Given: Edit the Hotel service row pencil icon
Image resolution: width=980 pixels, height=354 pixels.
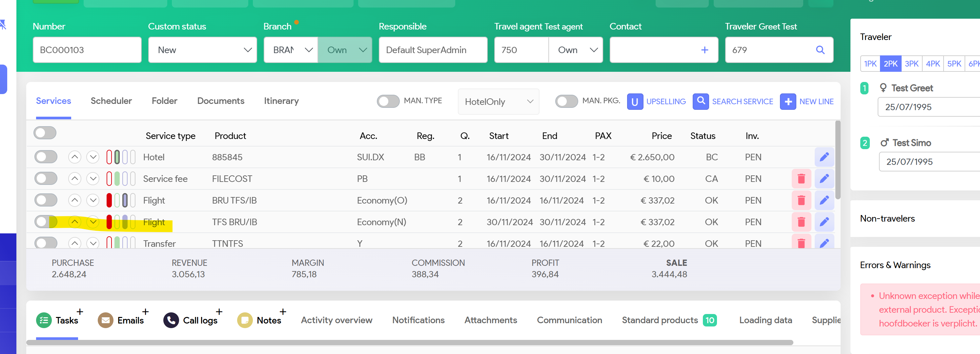Looking at the screenshot, I should [x=824, y=157].
